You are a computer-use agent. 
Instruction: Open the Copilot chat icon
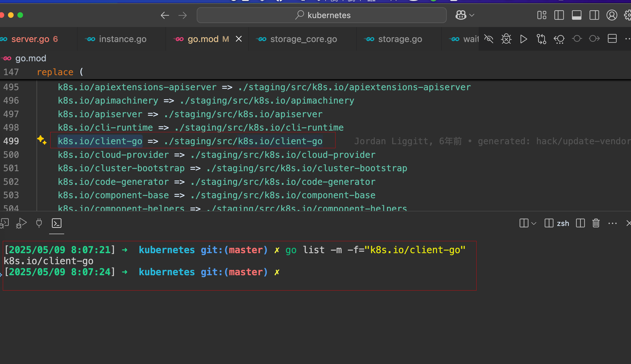tap(461, 15)
